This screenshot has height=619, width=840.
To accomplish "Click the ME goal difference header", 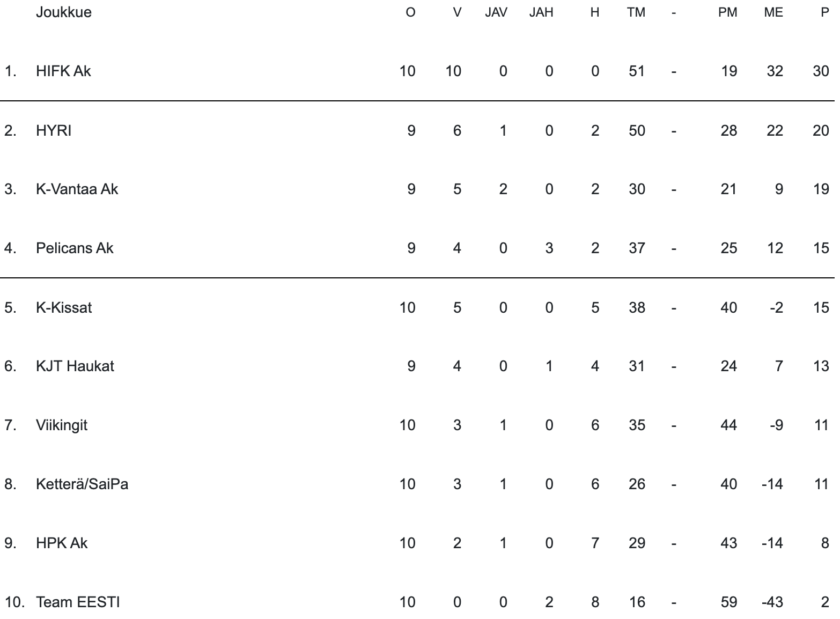I will click(x=773, y=12).
